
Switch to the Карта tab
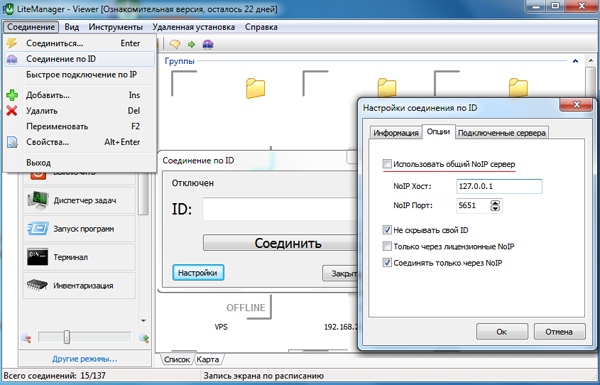click(208, 360)
